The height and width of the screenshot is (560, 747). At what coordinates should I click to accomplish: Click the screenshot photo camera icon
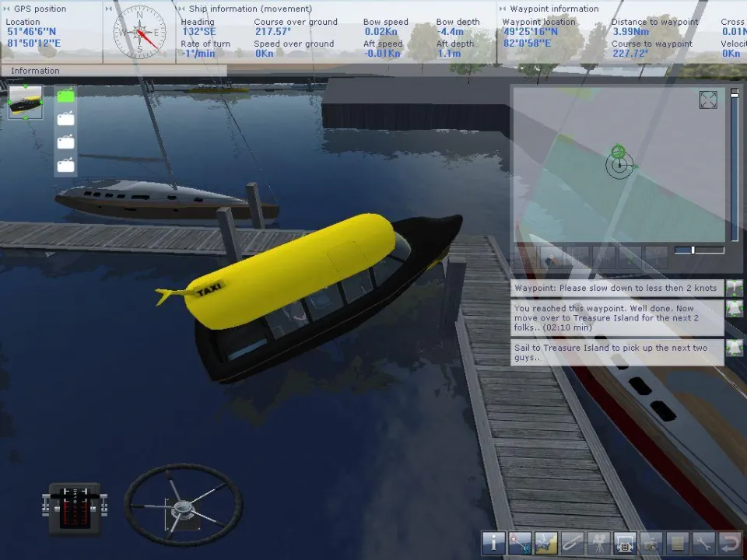[x=651, y=542]
